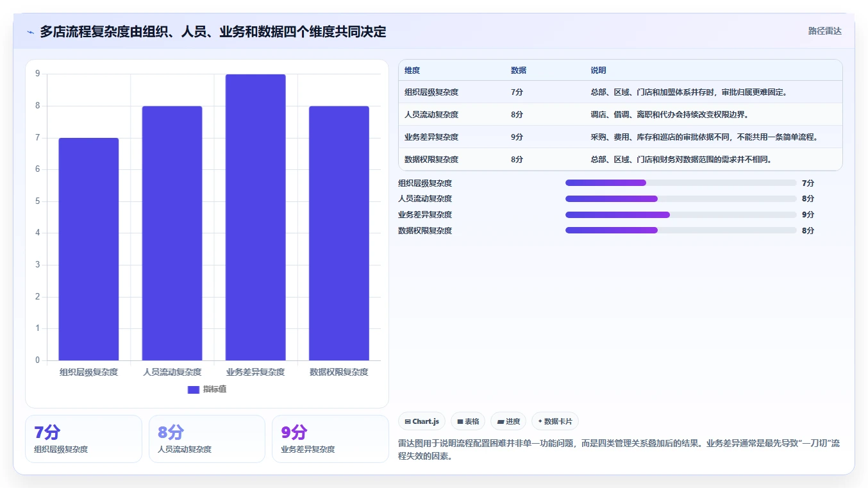Select the 人员流动复杂度 cell in the table
This screenshot has height=488, width=868.
point(431,115)
